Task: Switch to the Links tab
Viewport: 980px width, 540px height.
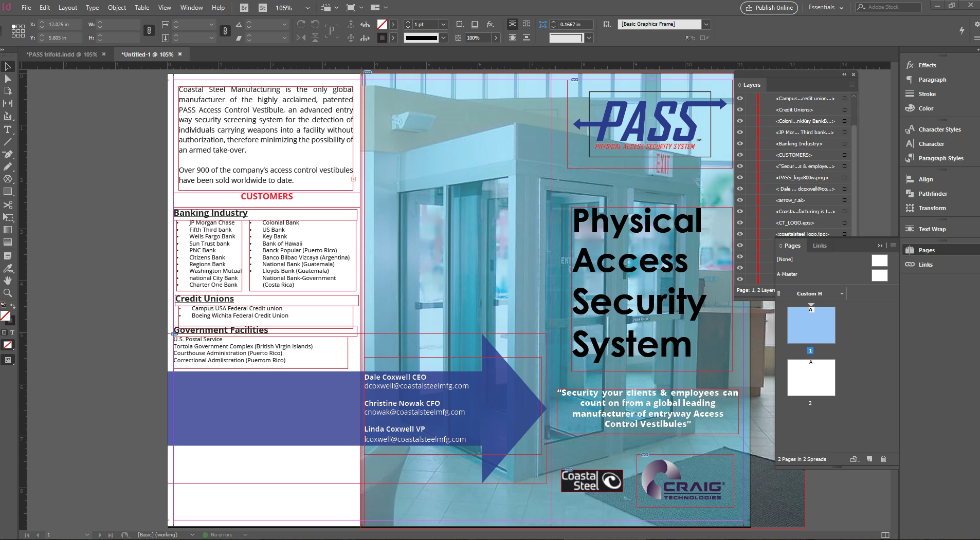Action: pyautogui.click(x=820, y=246)
